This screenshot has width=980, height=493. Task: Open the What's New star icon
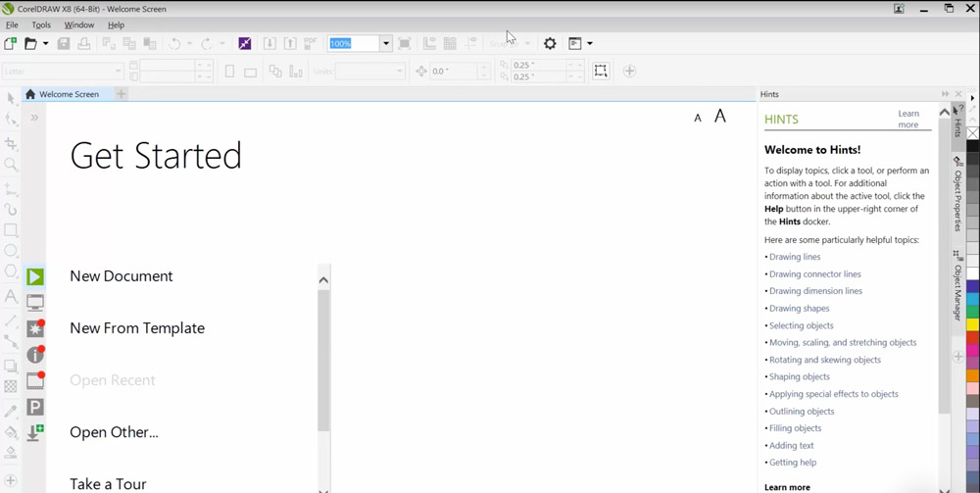pyautogui.click(x=35, y=328)
